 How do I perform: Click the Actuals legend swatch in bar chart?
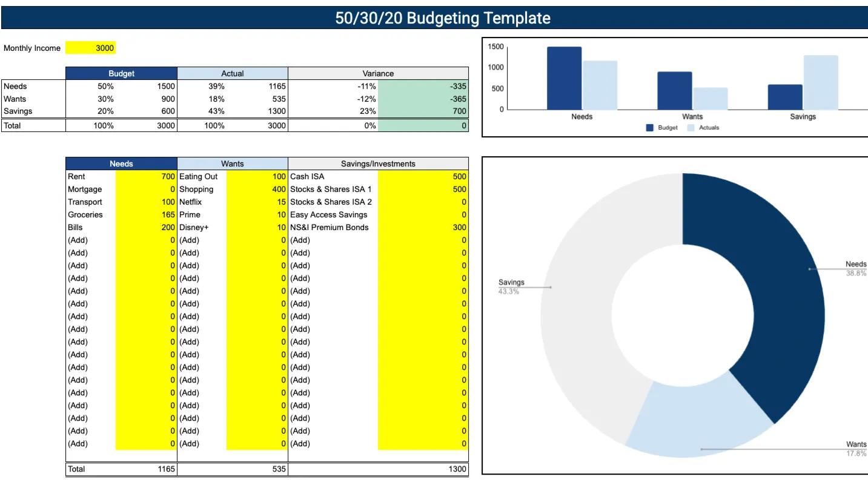pyautogui.click(x=691, y=128)
